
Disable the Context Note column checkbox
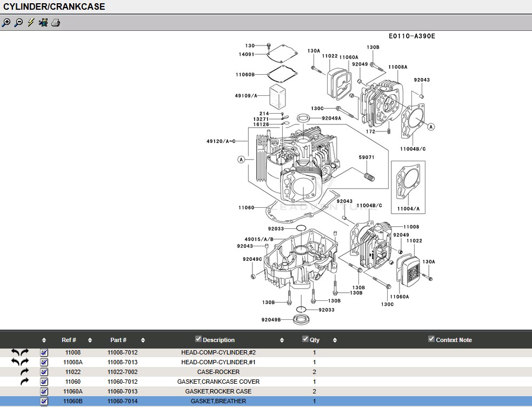click(431, 339)
